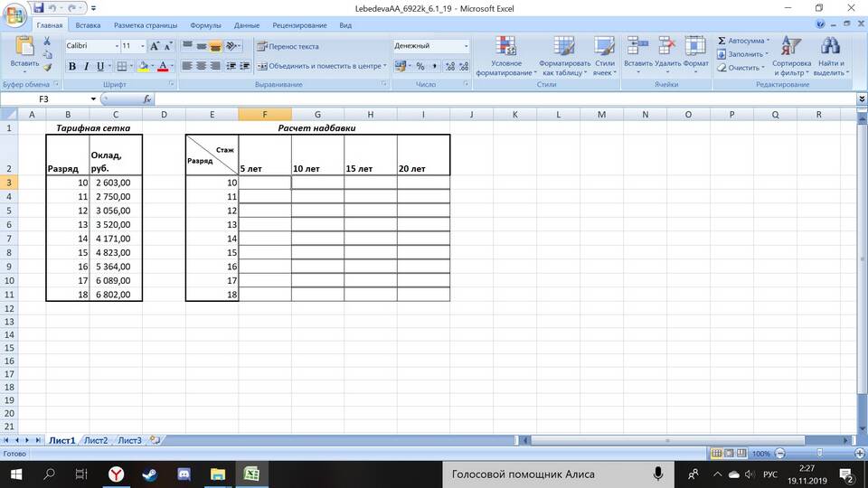Image resolution: width=868 pixels, height=488 pixels.
Task: Cut selection with the scissors icon
Action: coord(47,41)
